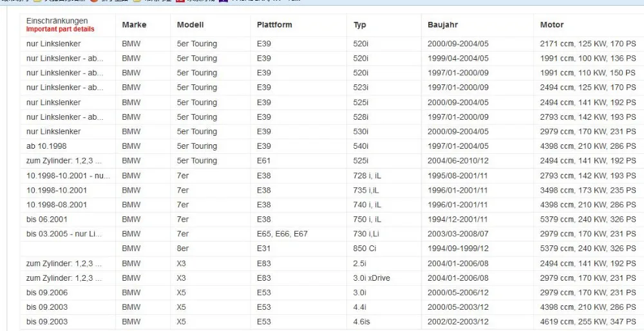Click the 2000/05-2003/12 year range
644x331 pixels.
(458, 307)
